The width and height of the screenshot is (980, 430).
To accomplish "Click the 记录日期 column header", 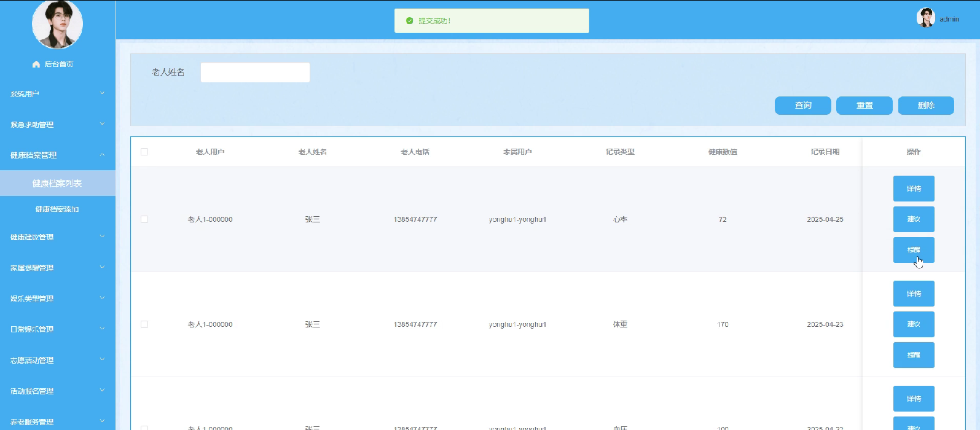I will (x=825, y=152).
